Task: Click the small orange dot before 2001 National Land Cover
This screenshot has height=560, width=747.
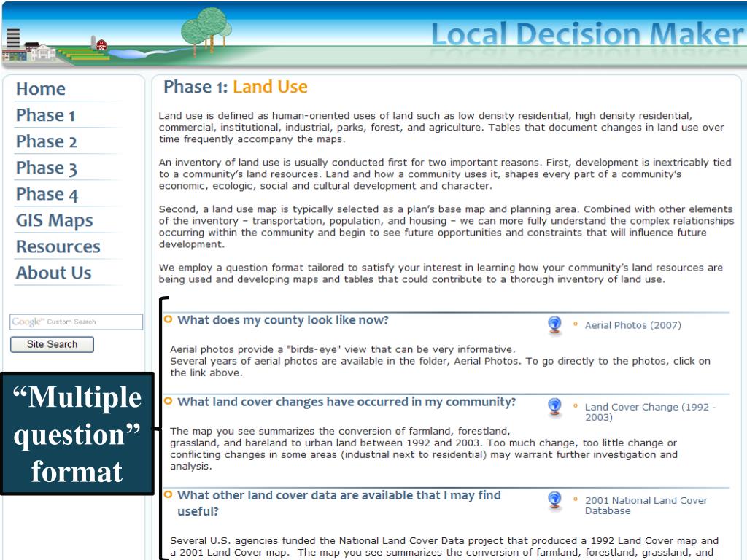Action: [x=576, y=499]
